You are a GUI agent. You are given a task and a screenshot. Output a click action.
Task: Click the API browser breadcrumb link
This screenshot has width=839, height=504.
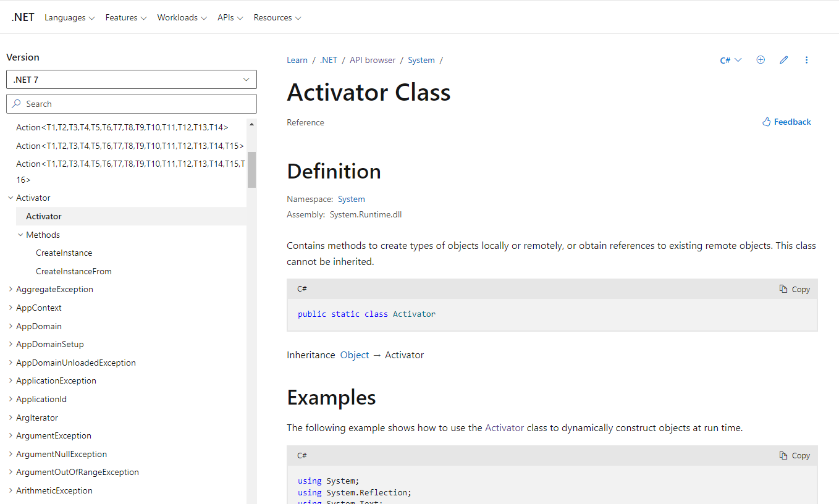(x=373, y=60)
